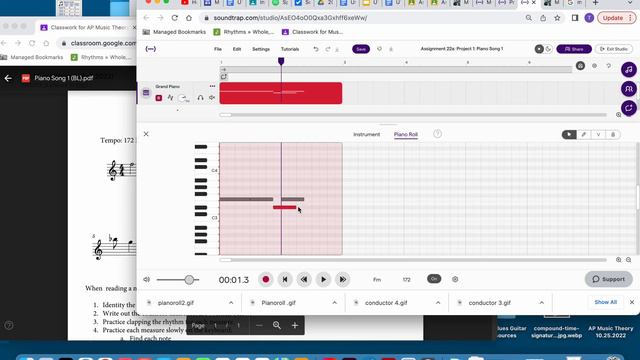Open piano roll help question mark
This screenshot has width=640, height=360.
(x=437, y=134)
